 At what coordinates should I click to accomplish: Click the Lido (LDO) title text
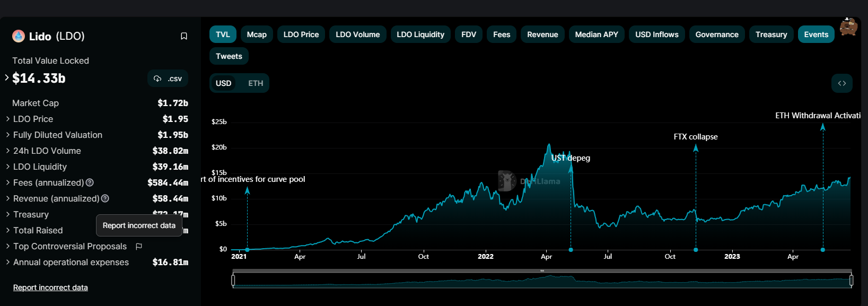[x=57, y=36]
